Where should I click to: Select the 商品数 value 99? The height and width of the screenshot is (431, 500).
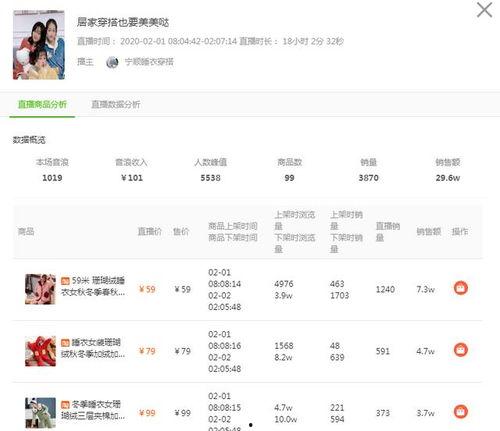pyautogui.click(x=289, y=178)
